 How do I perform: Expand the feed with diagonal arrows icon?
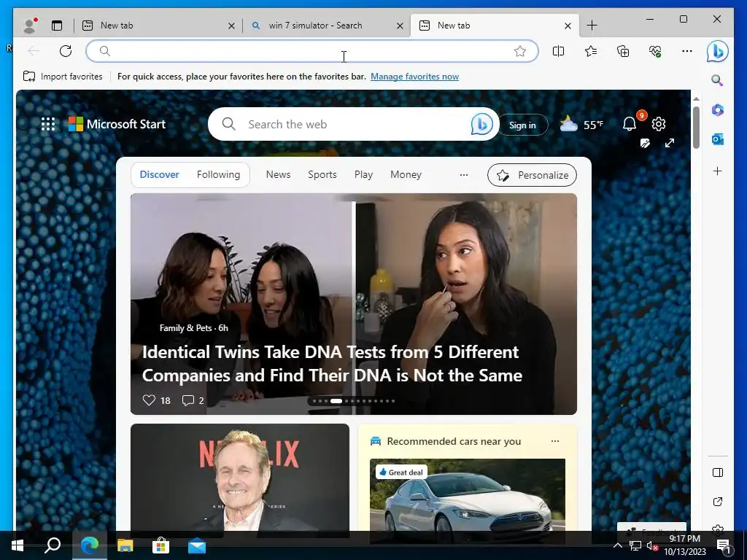click(x=670, y=143)
